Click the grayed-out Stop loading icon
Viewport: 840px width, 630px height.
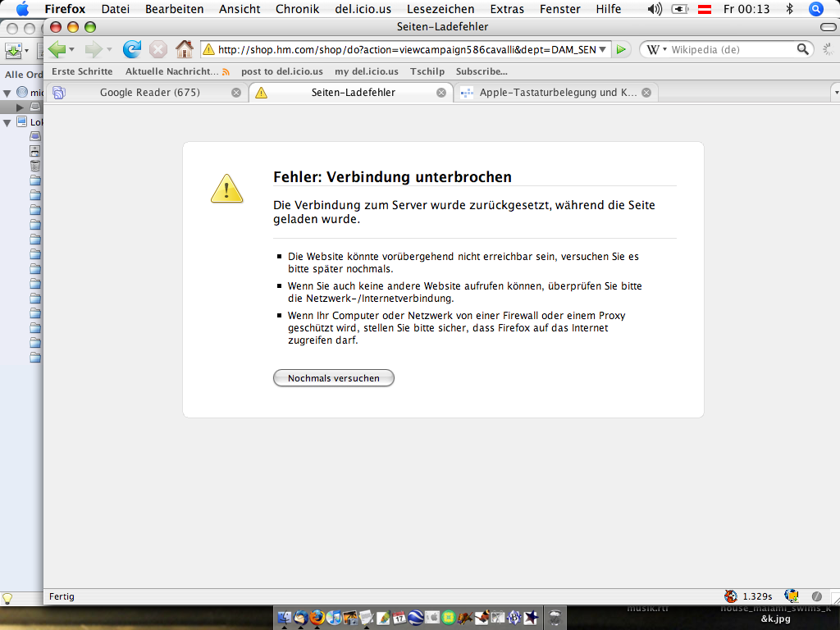point(158,50)
